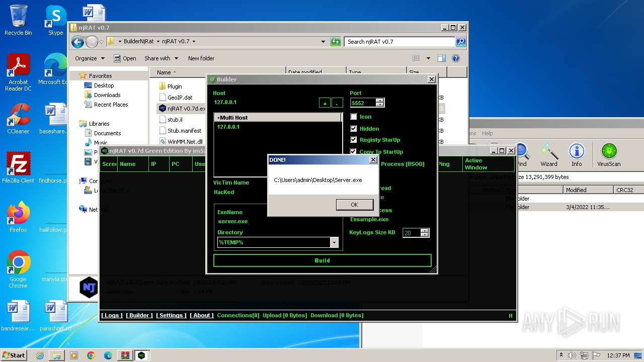
Task: Increase KeyLogs Size KB value
Action: (x=425, y=230)
